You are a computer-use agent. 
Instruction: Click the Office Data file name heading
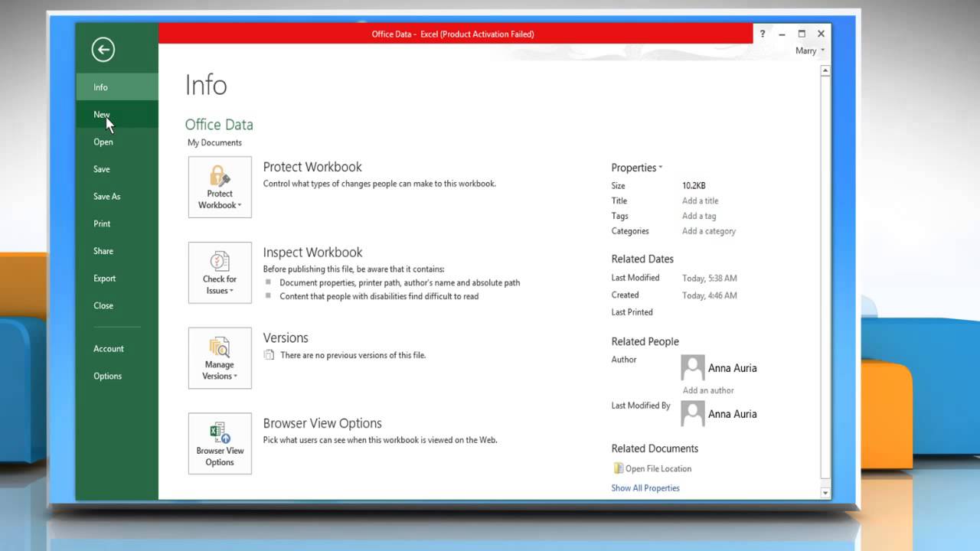coord(219,125)
